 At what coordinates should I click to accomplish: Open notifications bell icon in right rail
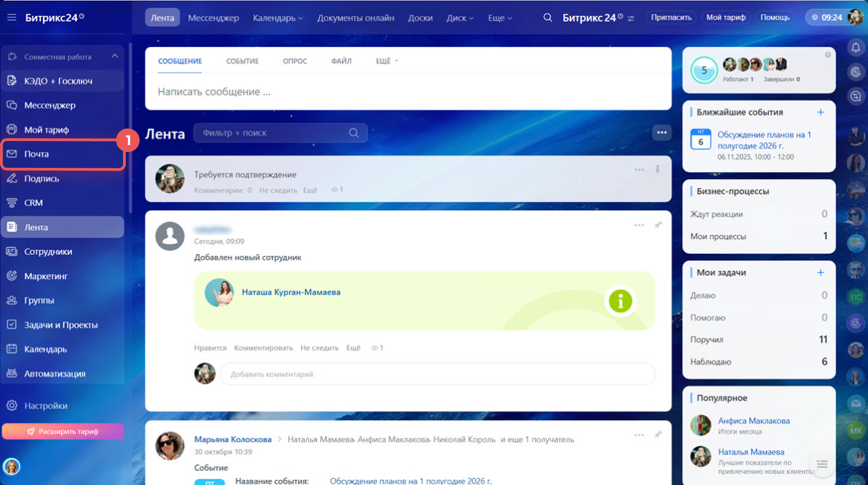[856, 48]
